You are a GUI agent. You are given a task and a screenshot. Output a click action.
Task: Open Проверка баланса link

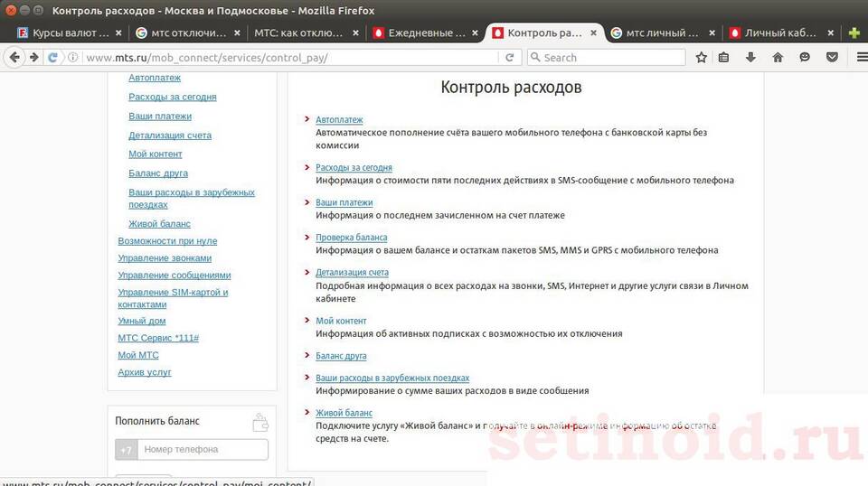click(352, 238)
